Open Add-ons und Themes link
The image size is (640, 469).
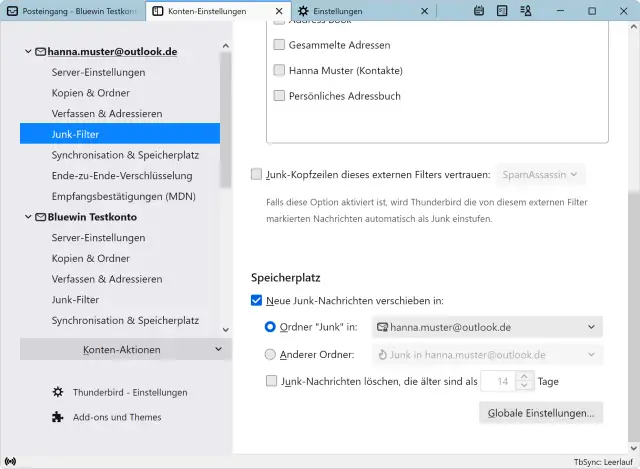click(x=117, y=417)
